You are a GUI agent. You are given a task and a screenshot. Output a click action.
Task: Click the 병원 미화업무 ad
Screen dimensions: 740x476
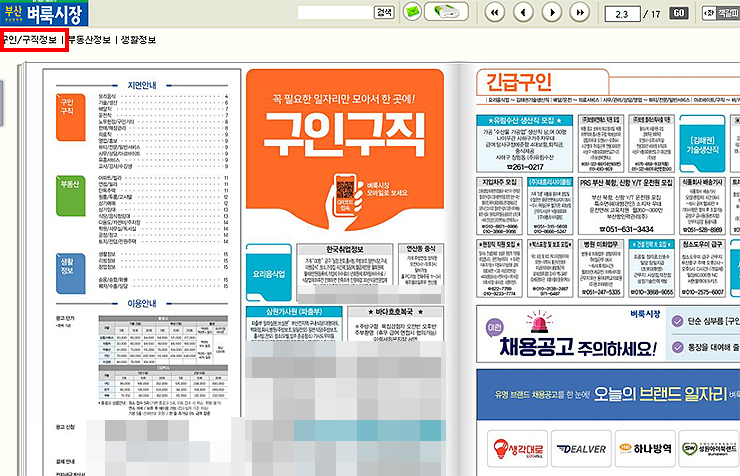tap(601, 268)
